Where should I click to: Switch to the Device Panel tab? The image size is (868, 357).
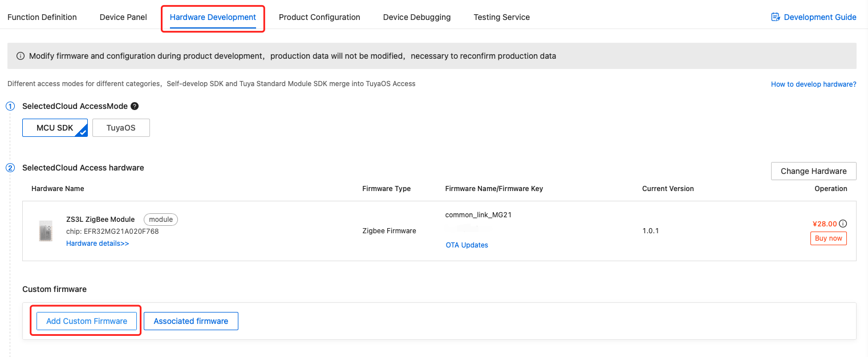pyautogui.click(x=123, y=17)
